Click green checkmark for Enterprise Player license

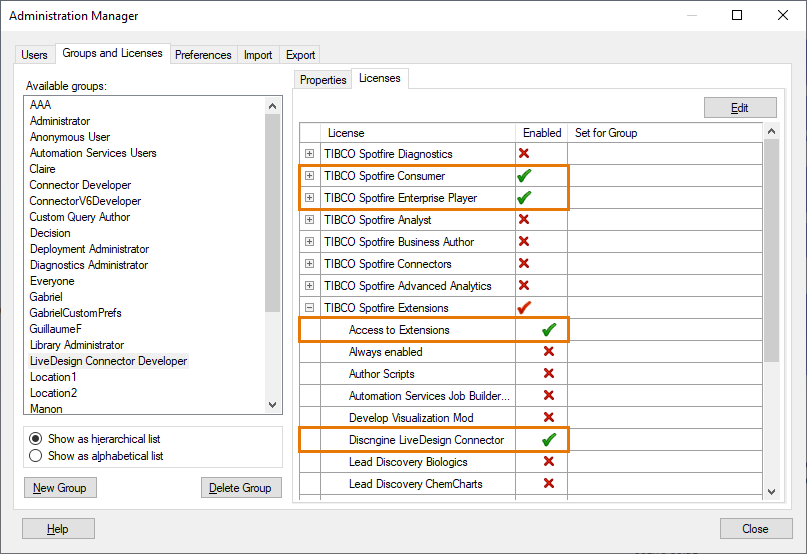click(x=524, y=198)
